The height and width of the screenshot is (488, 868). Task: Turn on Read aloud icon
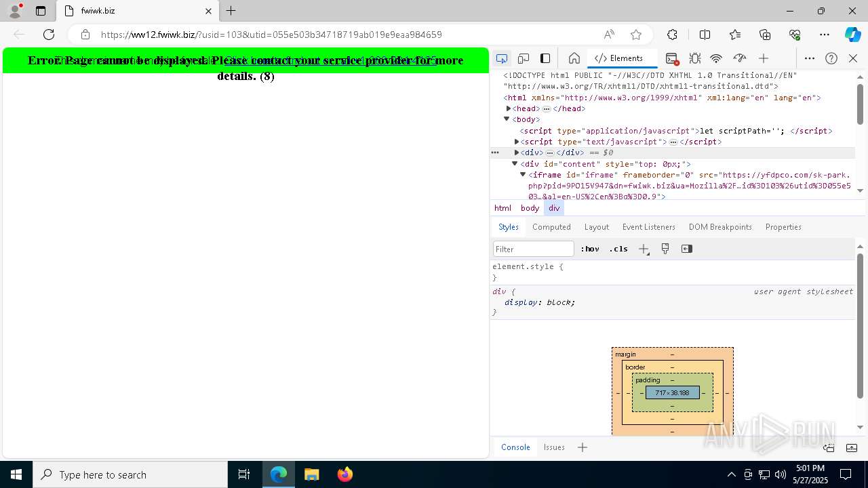point(609,35)
